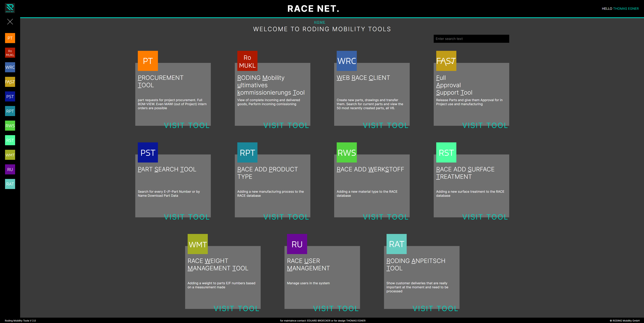This screenshot has width=644, height=323.
Task: Click the RU sidebar icon
Action: tap(10, 169)
